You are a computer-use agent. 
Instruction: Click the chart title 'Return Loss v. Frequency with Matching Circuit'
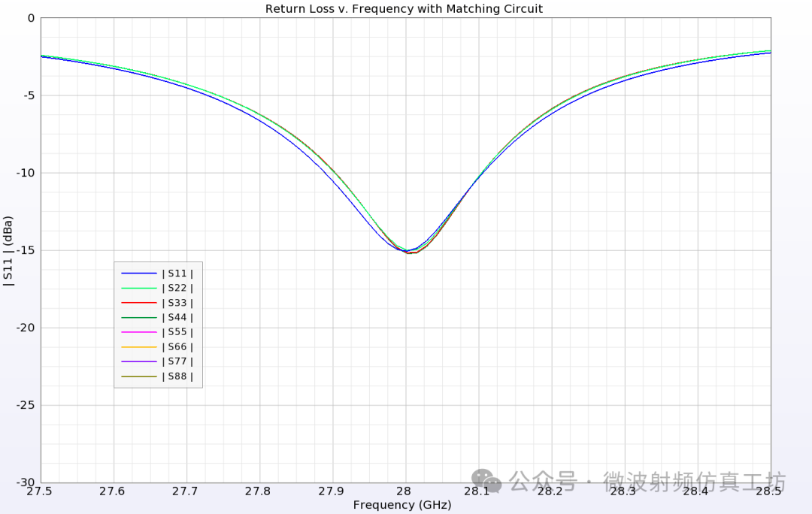[404, 9]
